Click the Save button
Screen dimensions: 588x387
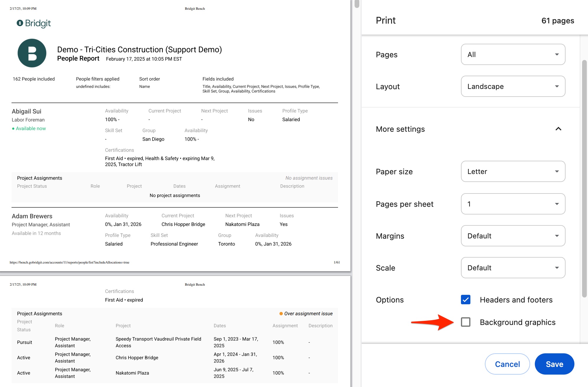click(x=554, y=364)
